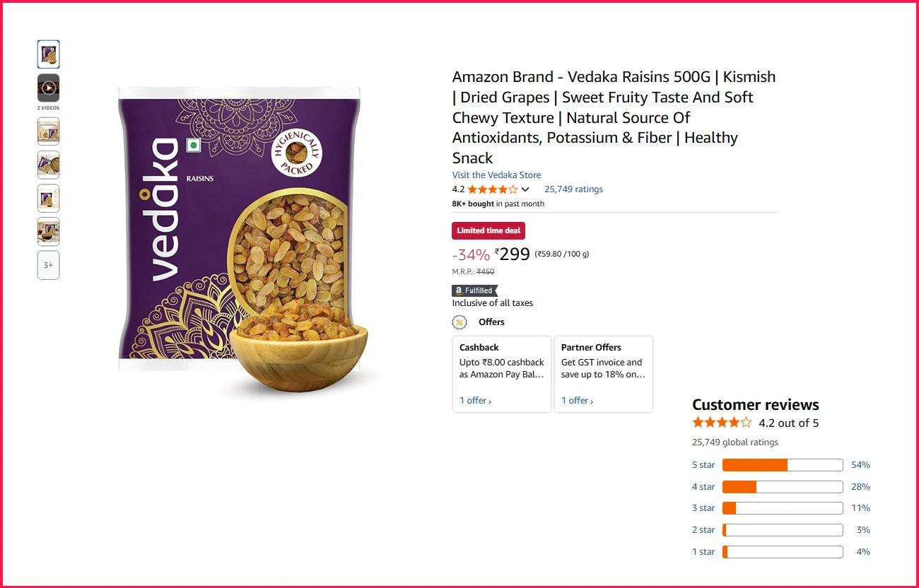This screenshot has width=919, height=588.
Task: Filter reviews by 2 star link
Action: click(x=703, y=530)
